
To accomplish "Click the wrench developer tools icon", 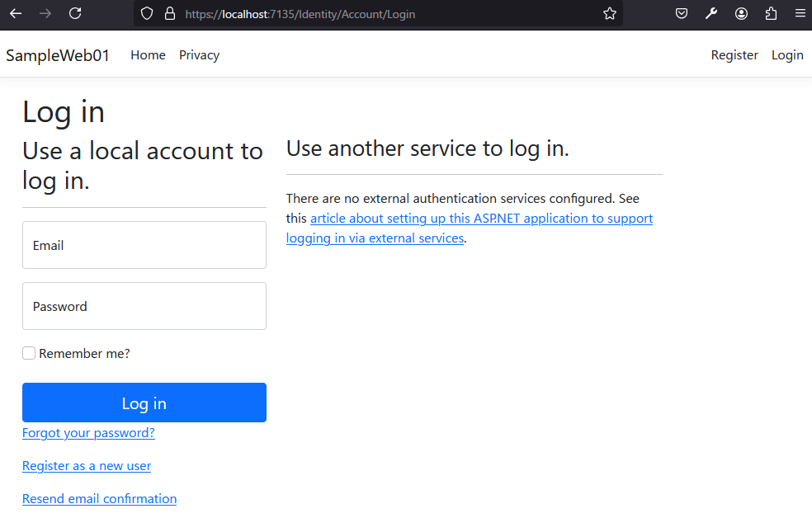I will coord(711,14).
